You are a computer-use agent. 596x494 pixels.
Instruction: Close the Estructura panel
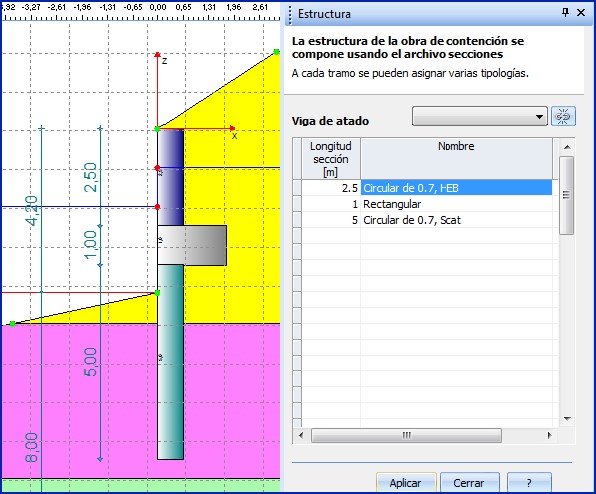pyautogui.click(x=581, y=13)
